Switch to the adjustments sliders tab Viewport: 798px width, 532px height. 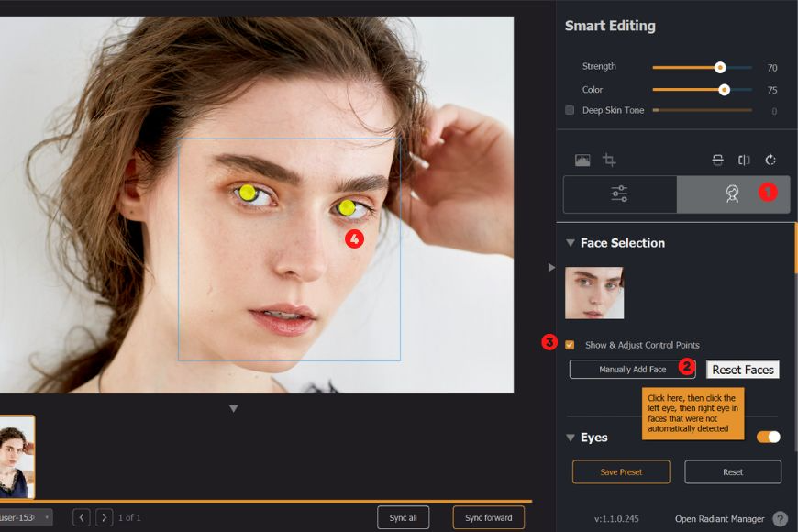click(619, 194)
